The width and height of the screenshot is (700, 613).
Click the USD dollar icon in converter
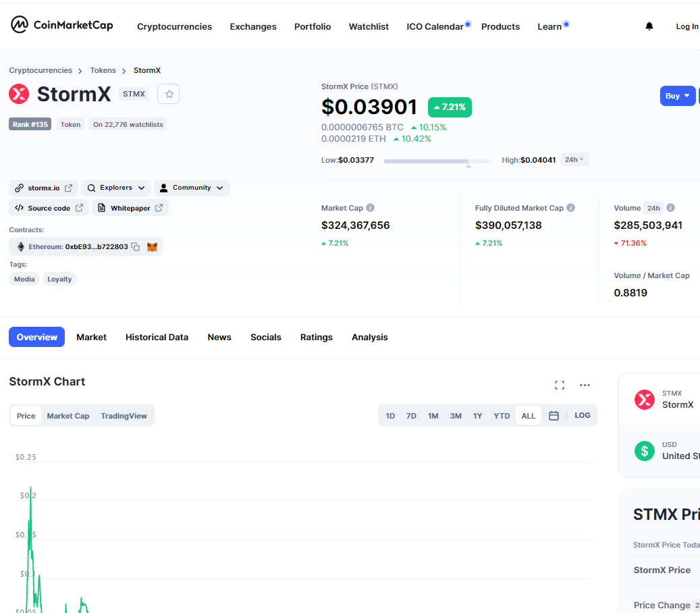[x=644, y=451]
